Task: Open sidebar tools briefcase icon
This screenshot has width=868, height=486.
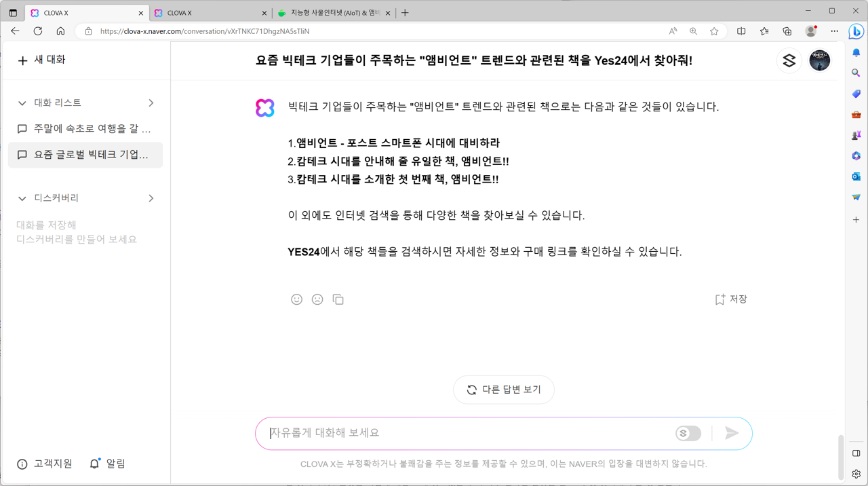Action: [x=856, y=115]
